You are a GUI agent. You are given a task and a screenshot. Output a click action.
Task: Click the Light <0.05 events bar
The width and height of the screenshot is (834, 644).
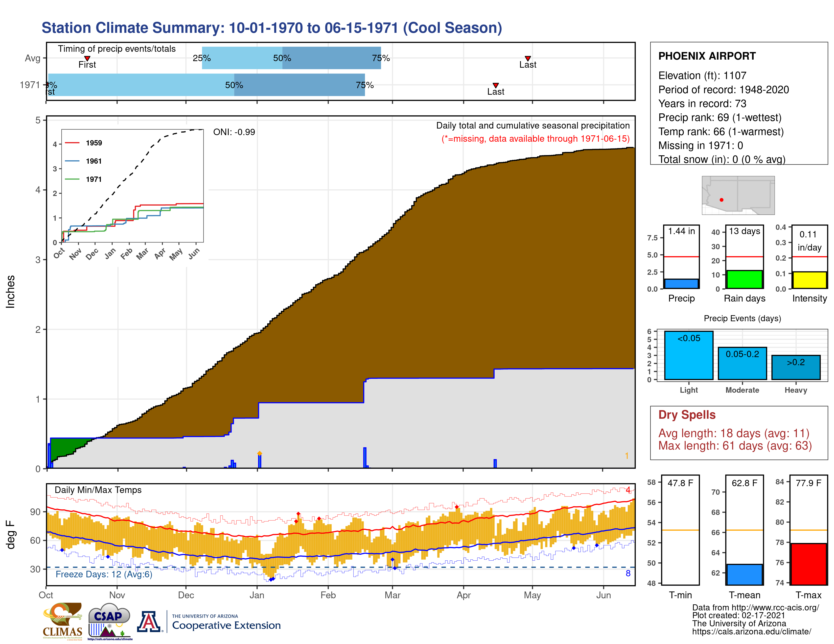coord(688,355)
